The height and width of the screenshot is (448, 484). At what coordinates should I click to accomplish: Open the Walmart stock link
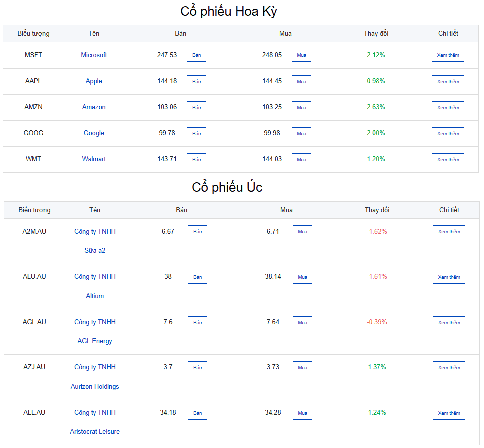point(94,159)
